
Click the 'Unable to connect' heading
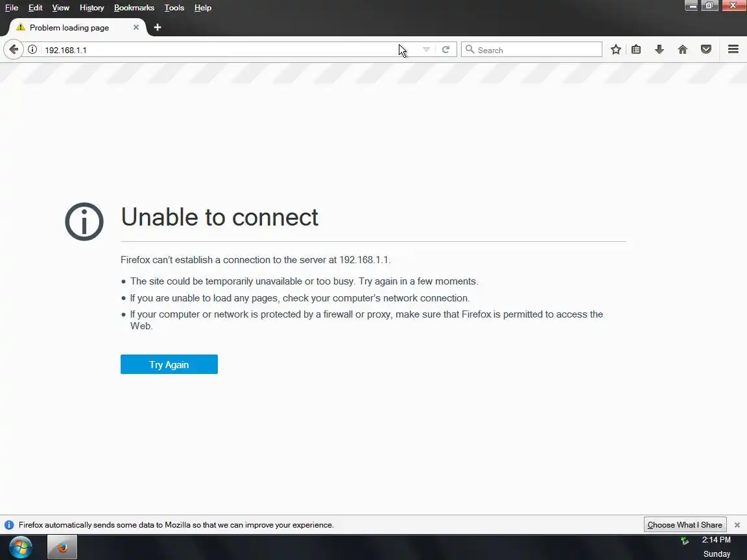coord(219,217)
